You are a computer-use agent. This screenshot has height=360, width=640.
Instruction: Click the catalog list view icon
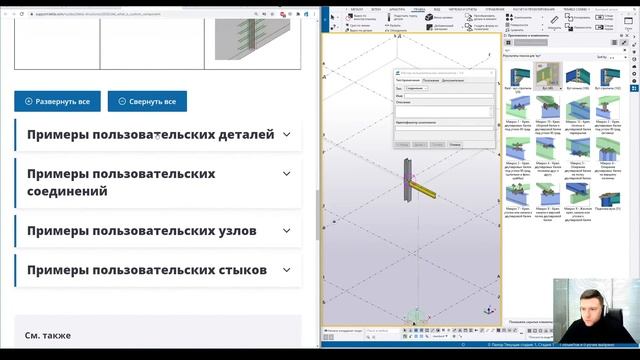click(x=614, y=42)
